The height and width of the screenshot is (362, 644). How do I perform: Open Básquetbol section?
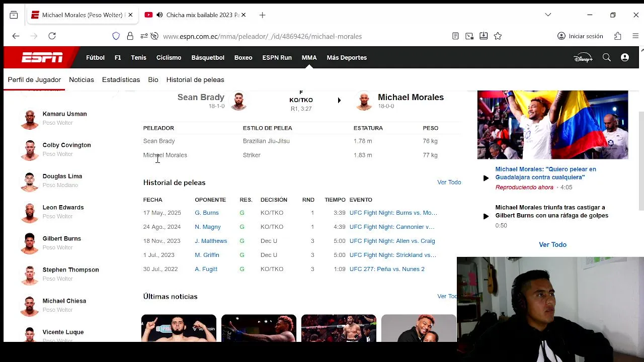[x=208, y=58]
